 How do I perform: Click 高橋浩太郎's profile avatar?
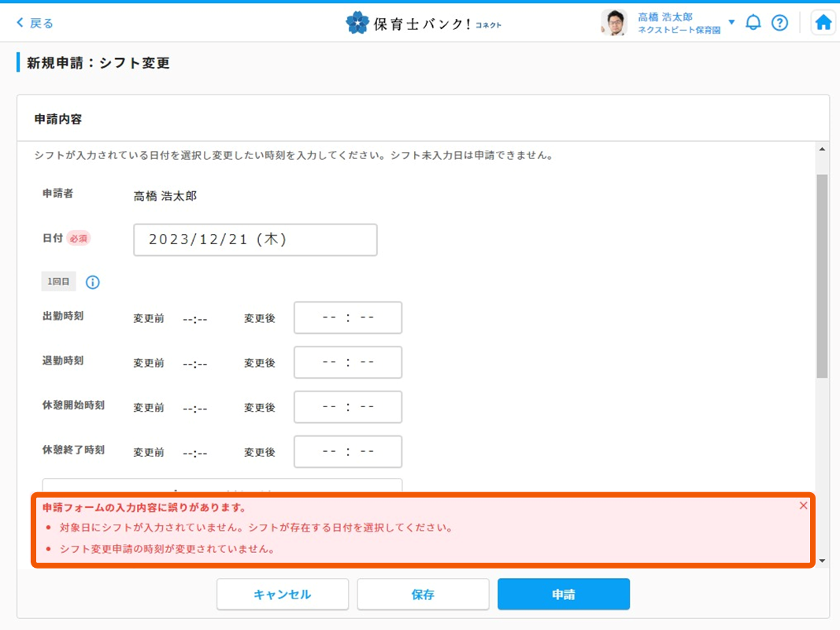coord(612,22)
